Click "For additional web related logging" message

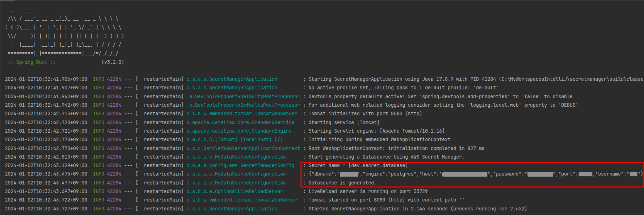[x=443, y=105]
